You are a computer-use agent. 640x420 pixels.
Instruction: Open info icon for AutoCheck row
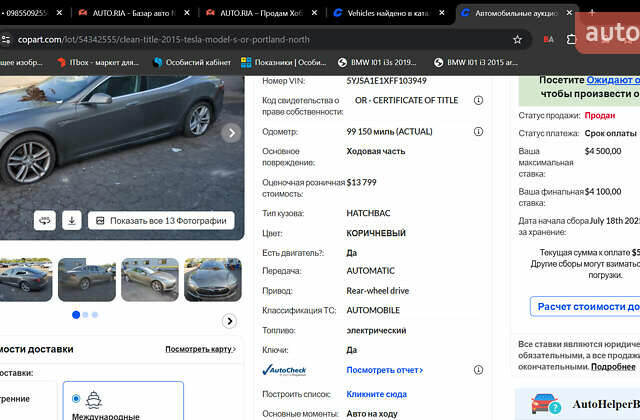point(478,370)
